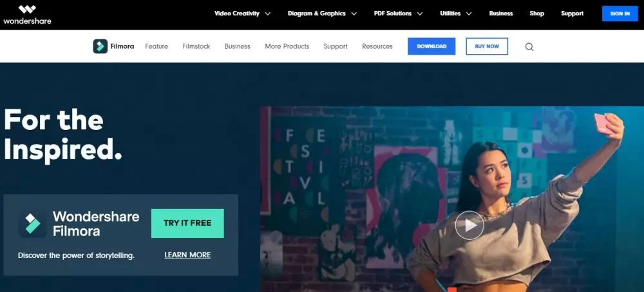Open the PDF Solutions dropdown
Image resolution: width=644 pixels, height=292 pixels.
(x=398, y=14)
